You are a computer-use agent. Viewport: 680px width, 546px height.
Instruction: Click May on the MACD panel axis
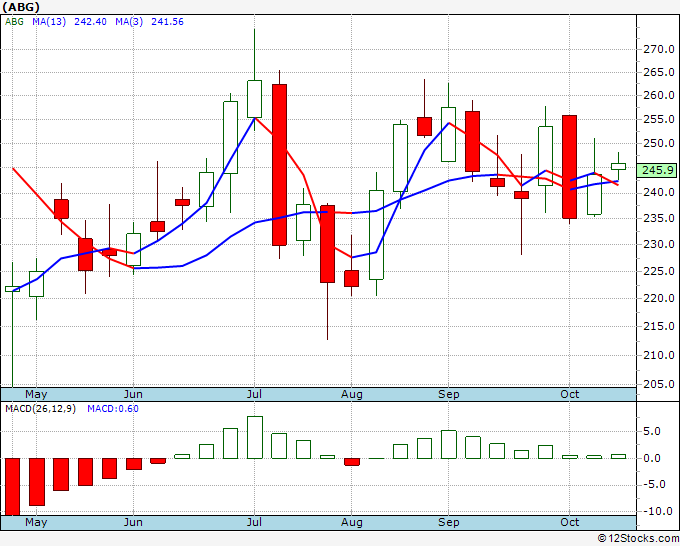[36, 522]
